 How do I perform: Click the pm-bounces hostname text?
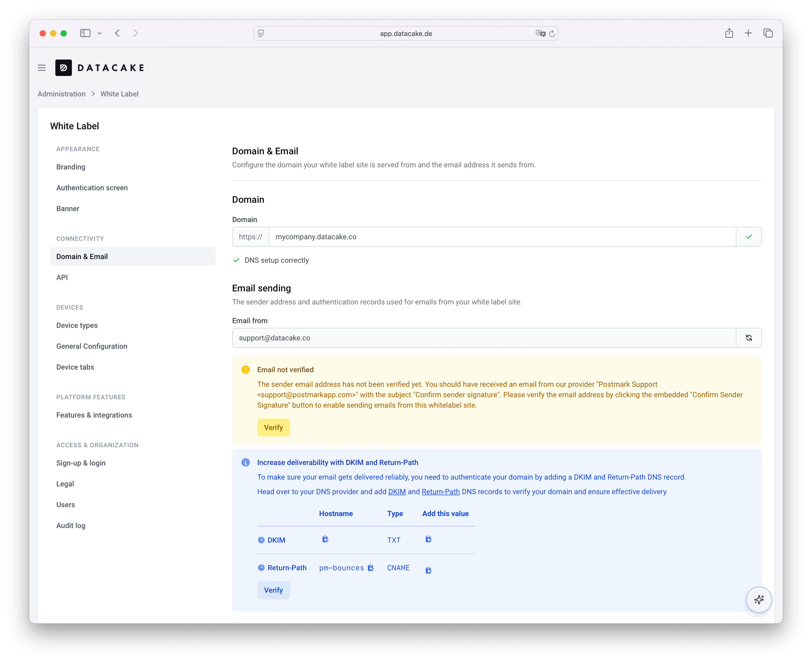[342, 568]
